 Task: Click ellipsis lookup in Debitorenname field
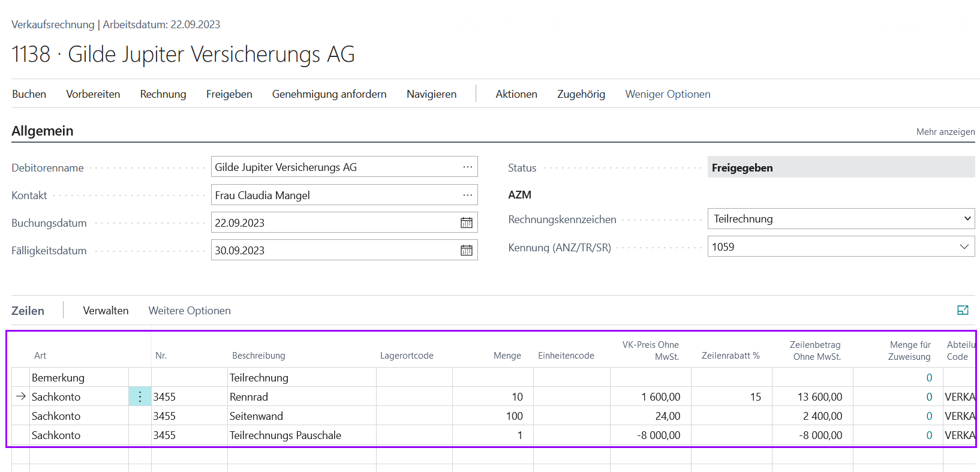tap(467, 167)
